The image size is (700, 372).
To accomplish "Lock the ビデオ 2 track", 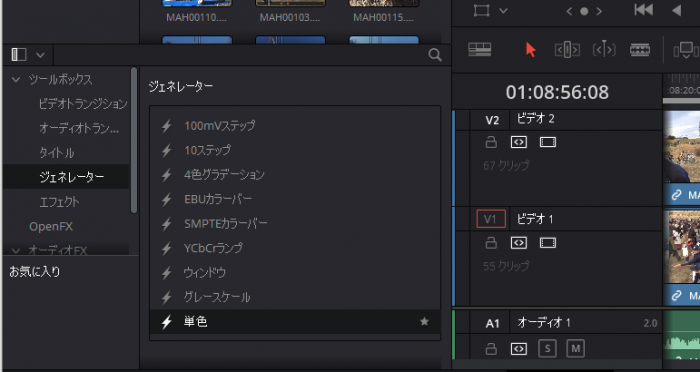I will coord(491,142).
